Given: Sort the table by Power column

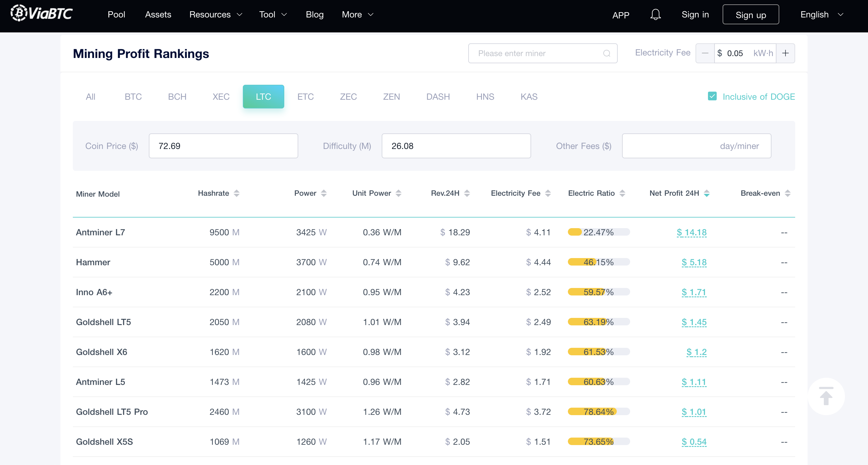Looking at the screenshot, I should tap(323, 193).
